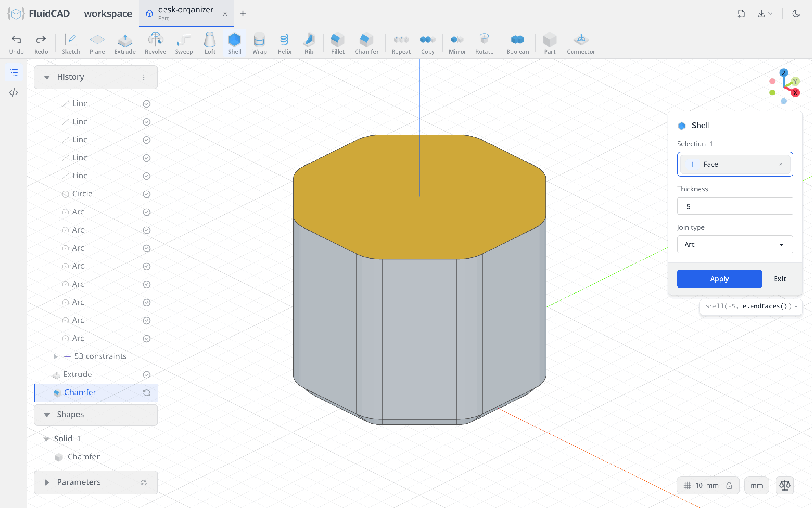Open History panel three-dot menu
812x508 pixels.
pyautogui.click(x=144, y=77)
